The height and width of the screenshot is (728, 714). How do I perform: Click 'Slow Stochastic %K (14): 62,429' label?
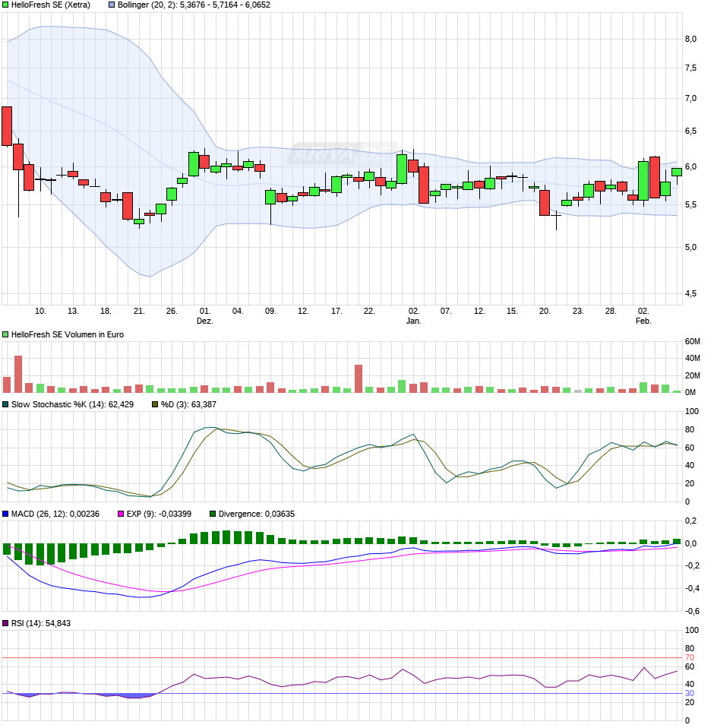[x=72, y=404]
